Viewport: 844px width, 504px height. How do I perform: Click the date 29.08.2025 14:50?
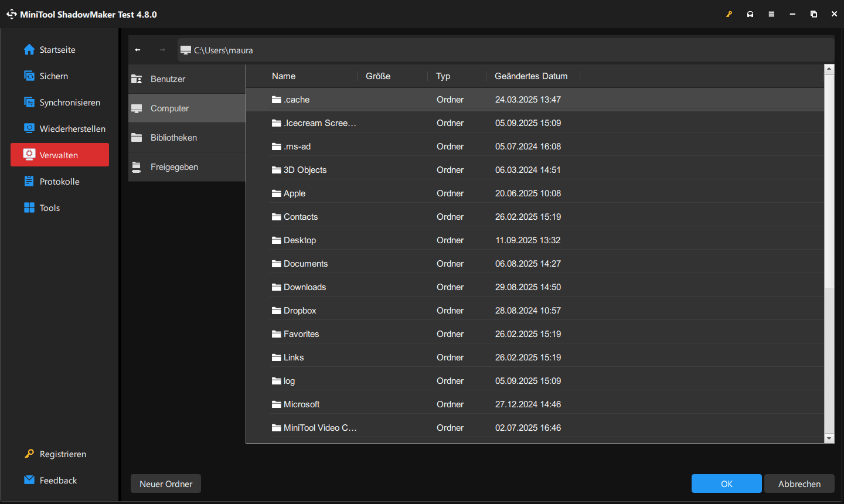(528, 287)
